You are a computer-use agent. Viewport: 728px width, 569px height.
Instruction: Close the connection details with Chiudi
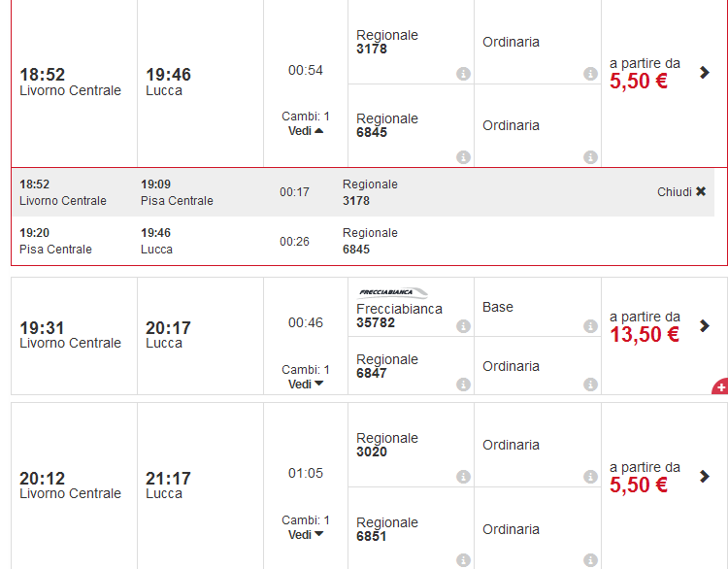(681, 192)
